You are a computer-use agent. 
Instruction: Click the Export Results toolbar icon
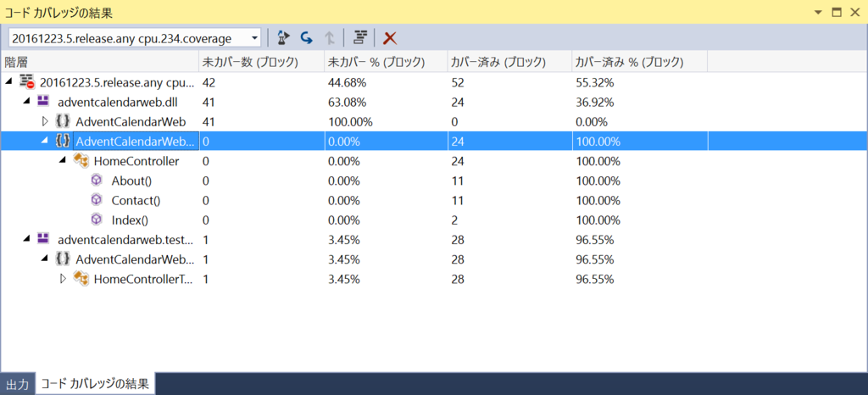coord(283,37)
